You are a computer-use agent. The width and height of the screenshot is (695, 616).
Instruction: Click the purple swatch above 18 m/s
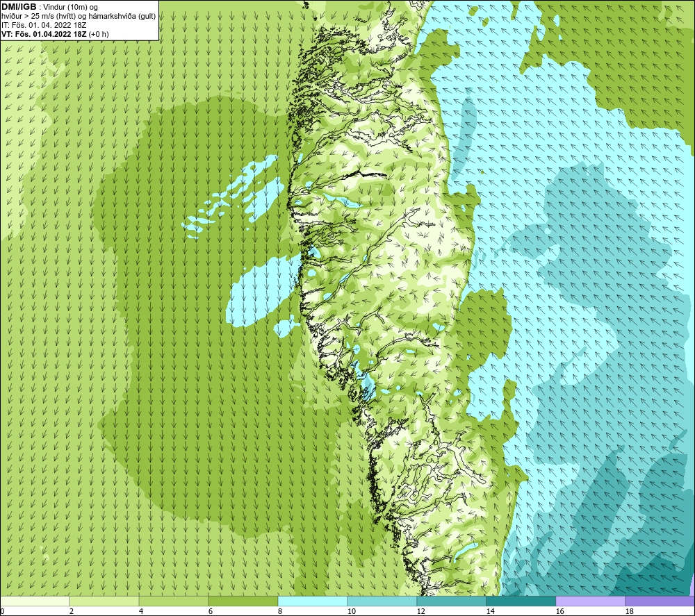pos(660,601)
